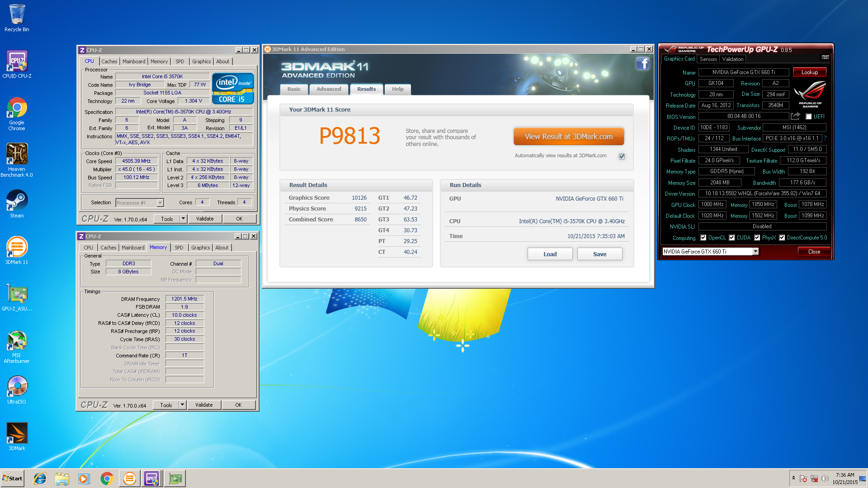Click OK in lower CPU-Z window

point(238,405)
